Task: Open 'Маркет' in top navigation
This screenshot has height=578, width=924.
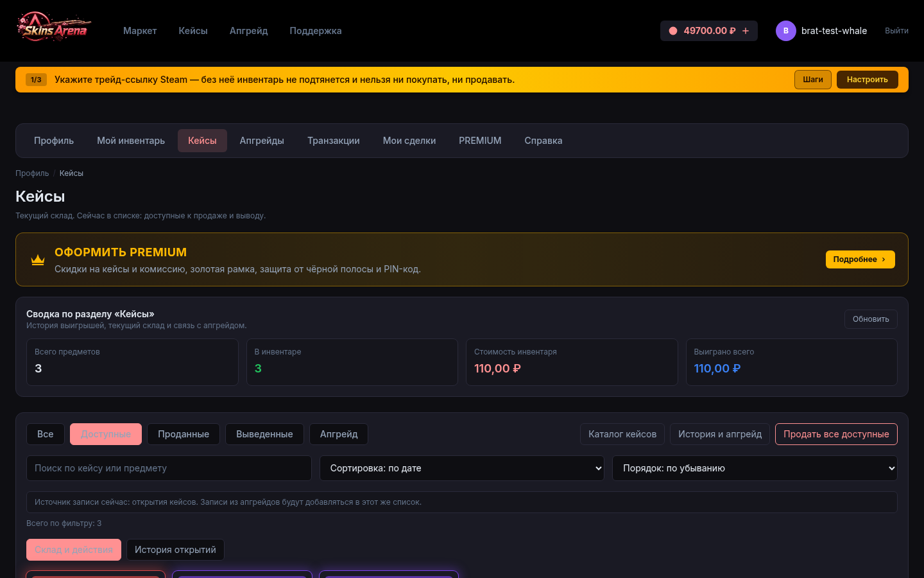Action: (x=140, y=31)
